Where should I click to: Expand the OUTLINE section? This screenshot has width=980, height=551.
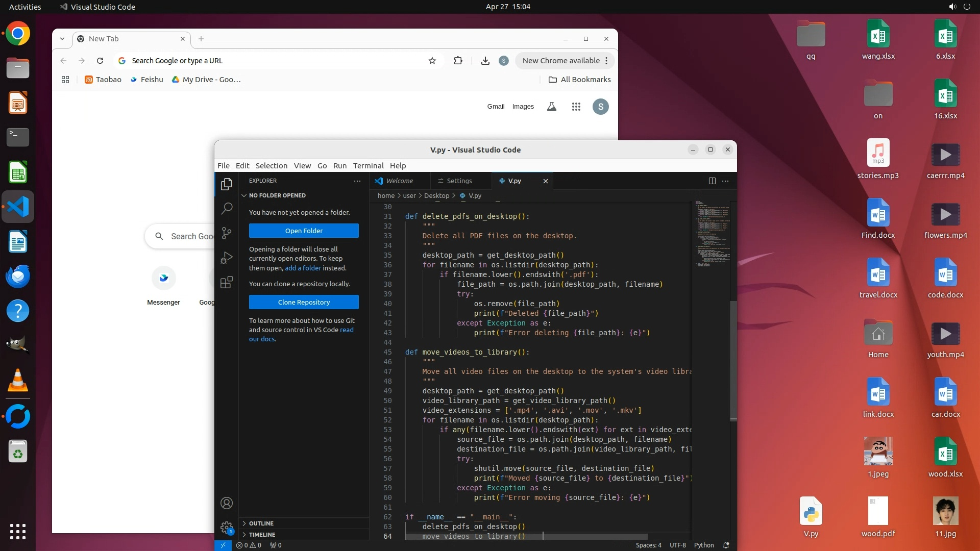261,523
